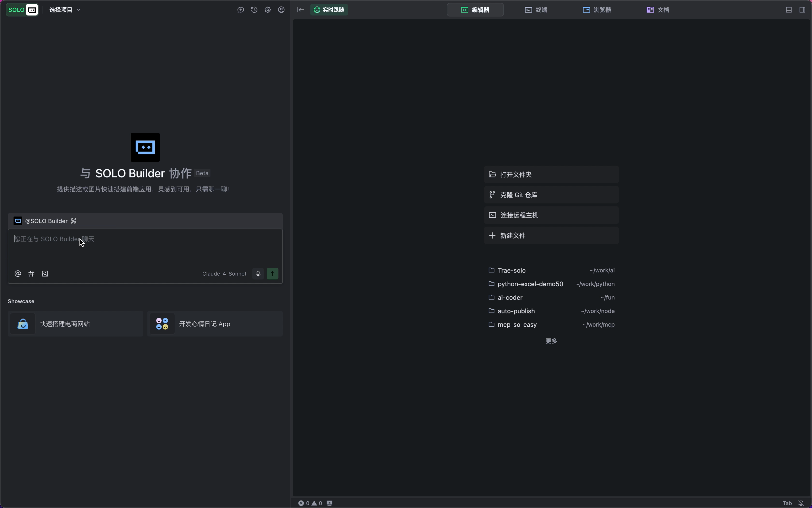
Task: Toggle the side panel layout icon
Action: coord(802,10)
